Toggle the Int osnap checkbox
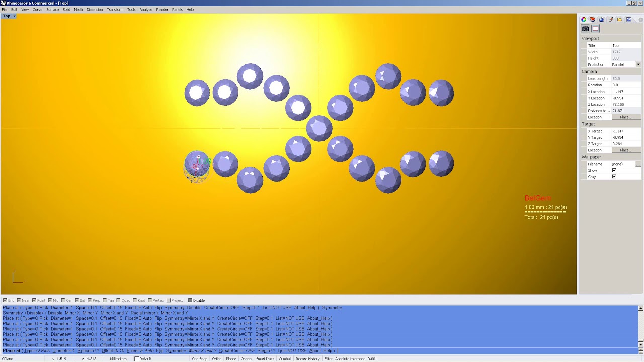Viewport: 644px width, 362px height. [x=77, y=300]
